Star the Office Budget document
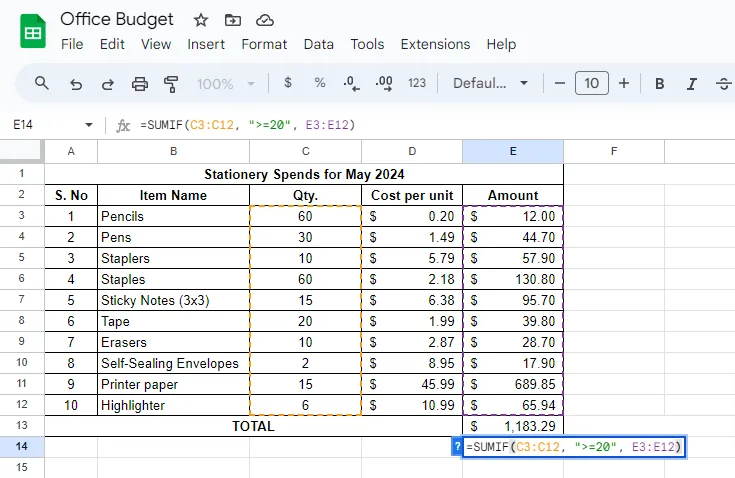The image size is (735, 478). (x=201, y=20)
